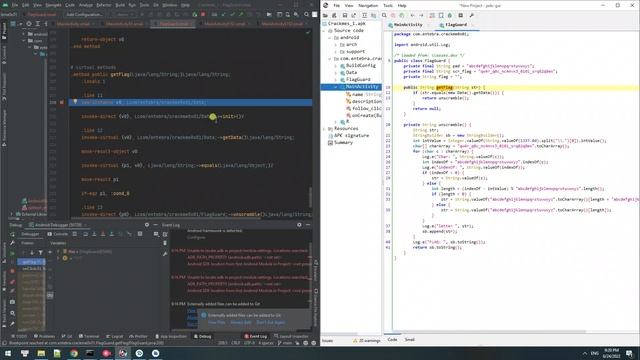This screenshot has width=640, height=360.
Task: Click the lightbulb intention icon in smali editor
Action: [75, 102]
